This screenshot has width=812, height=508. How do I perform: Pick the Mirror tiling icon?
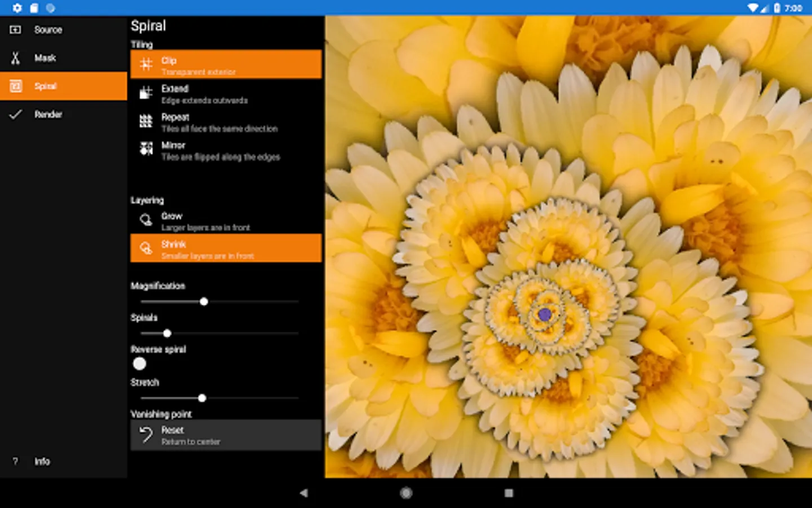[x=146, y=149]
